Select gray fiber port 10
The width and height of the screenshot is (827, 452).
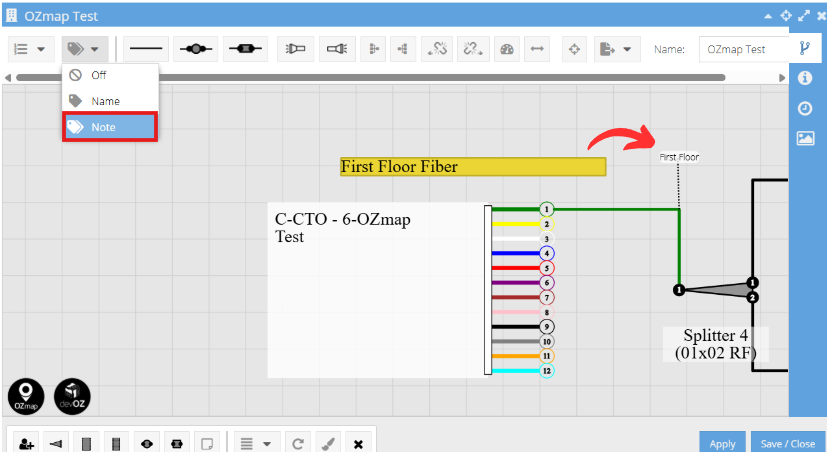pyautogui.click(x=547, y=342)
